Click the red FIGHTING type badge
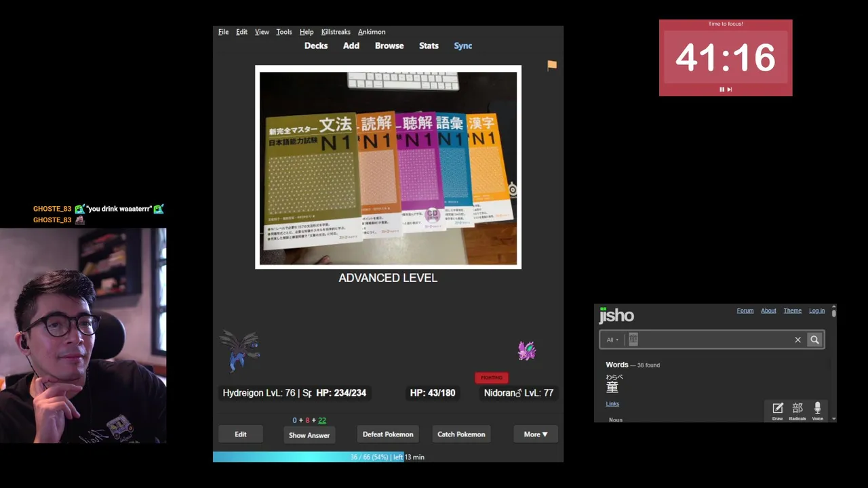868x488 pixels. 492,378
